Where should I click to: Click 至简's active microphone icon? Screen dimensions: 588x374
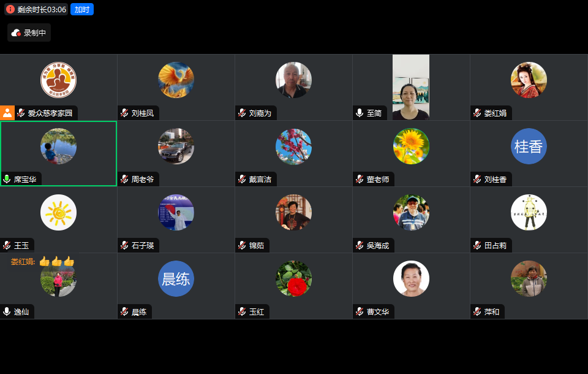point(360,113)
